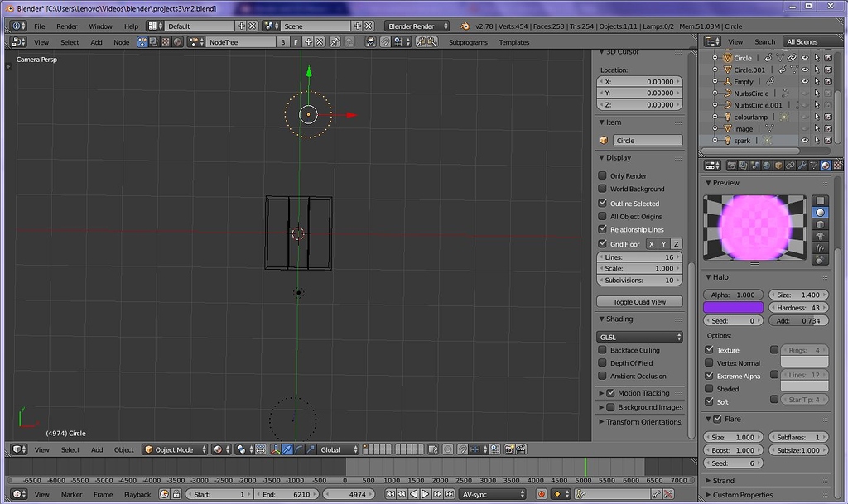Open the Modifiers wrench properties tab
This screenshot has height=504, width=848.
(x=802, y=165)
